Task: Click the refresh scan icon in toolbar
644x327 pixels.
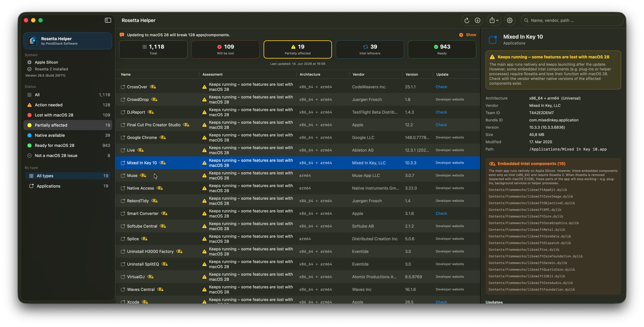Action: pos(467,20)
